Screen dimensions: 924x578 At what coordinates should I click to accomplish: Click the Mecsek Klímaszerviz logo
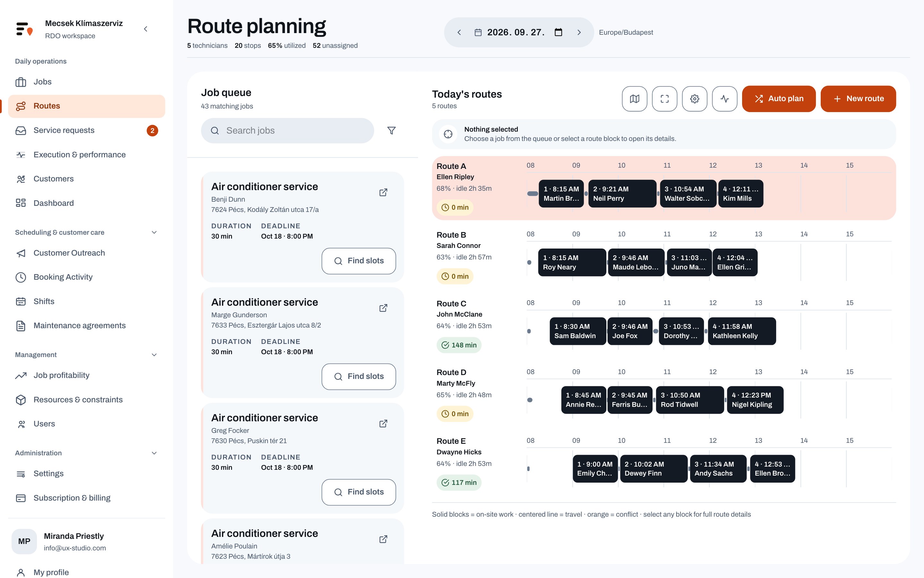click(x=24, y=29)
